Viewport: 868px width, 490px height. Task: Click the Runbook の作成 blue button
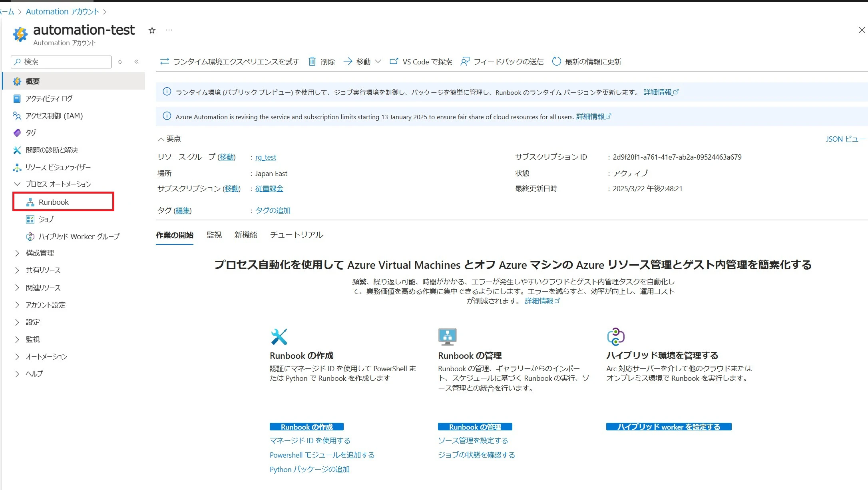tap(307, 427)
